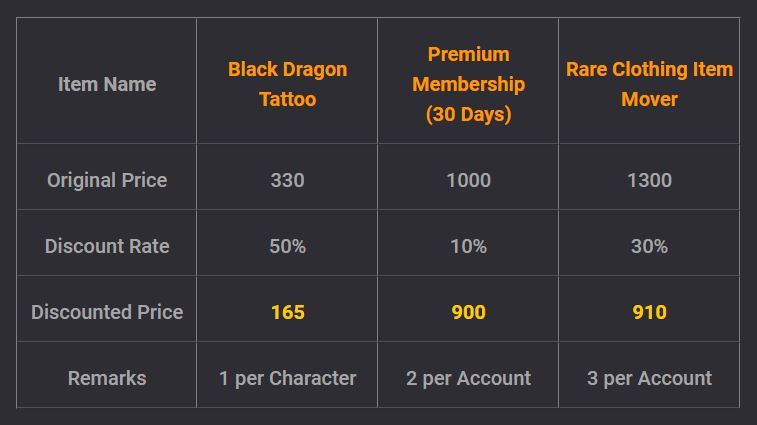This screenshot has height=425, width=757.
Task: Click the Original Price row label
Action: point(107,180)
